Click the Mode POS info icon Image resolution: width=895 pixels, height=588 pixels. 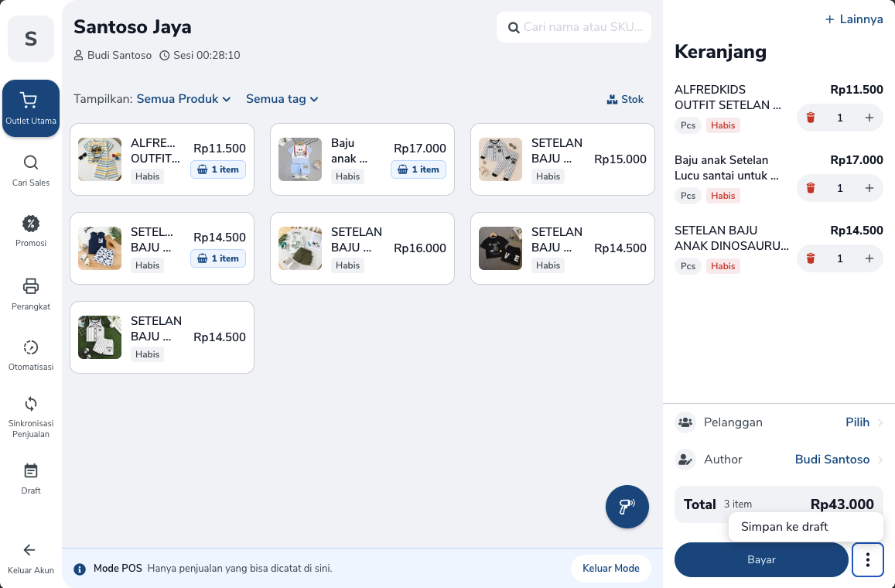click(80, 569)
